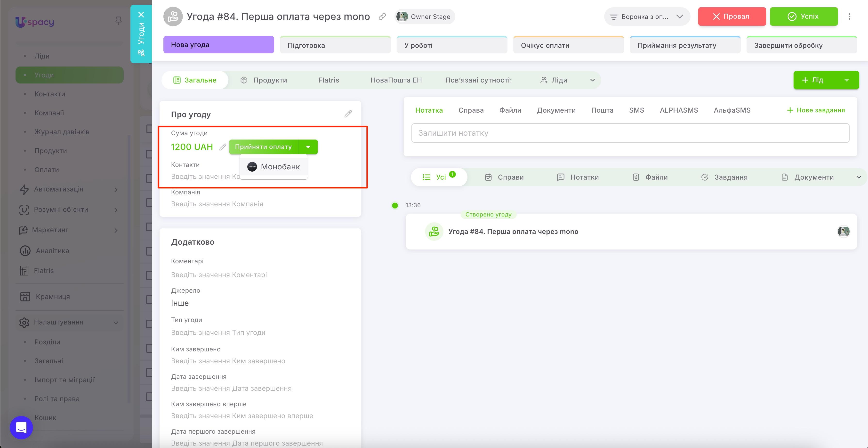Open the SMS activity tab
The image size is (868, 448).
(x=636, y=110)
